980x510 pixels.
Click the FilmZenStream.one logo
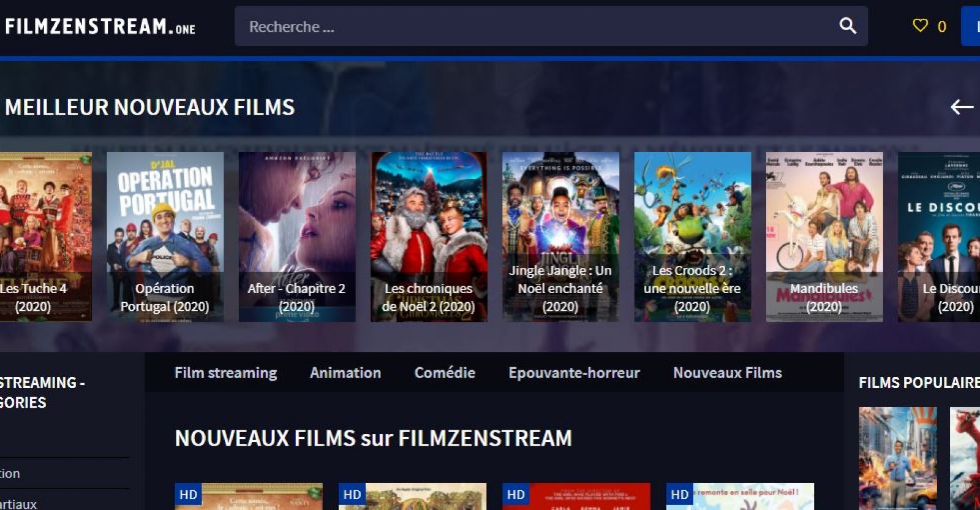(100, 26)
